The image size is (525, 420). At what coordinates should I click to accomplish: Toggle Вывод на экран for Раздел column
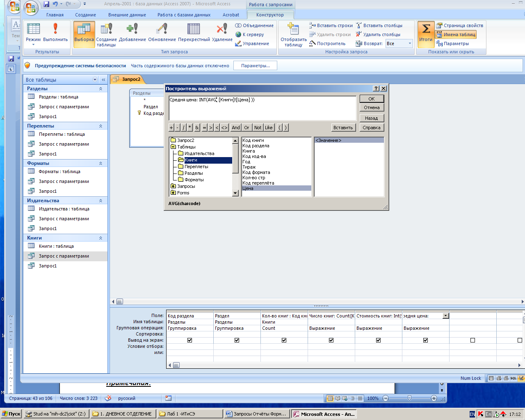tap(237, 340)
